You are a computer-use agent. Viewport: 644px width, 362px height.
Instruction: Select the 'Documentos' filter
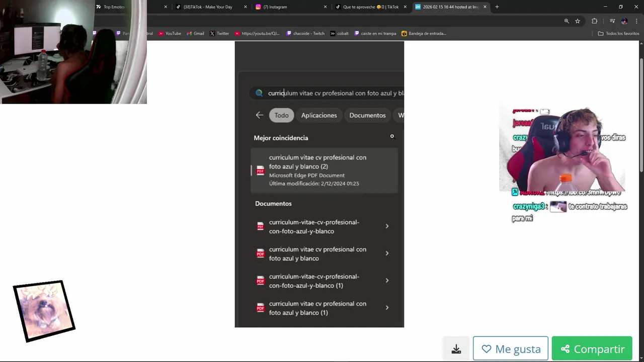coord(367,115)
